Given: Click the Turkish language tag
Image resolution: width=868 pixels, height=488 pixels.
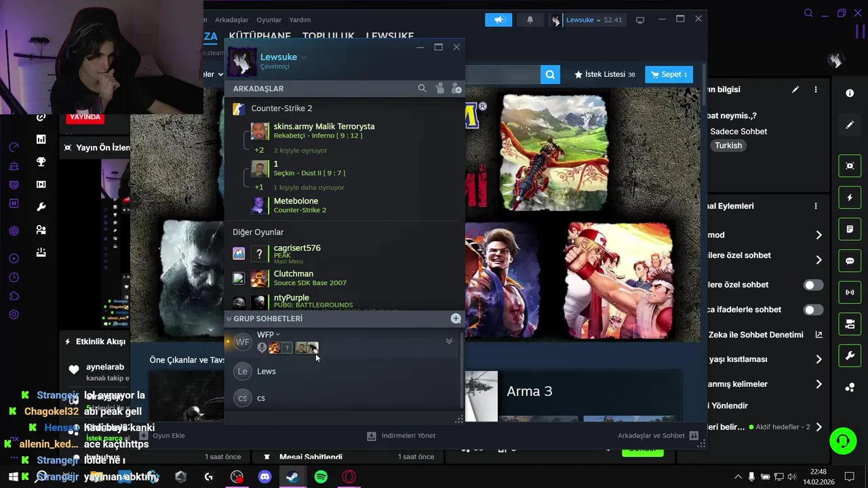Looking at the screenshot, I should coord(728,146).
